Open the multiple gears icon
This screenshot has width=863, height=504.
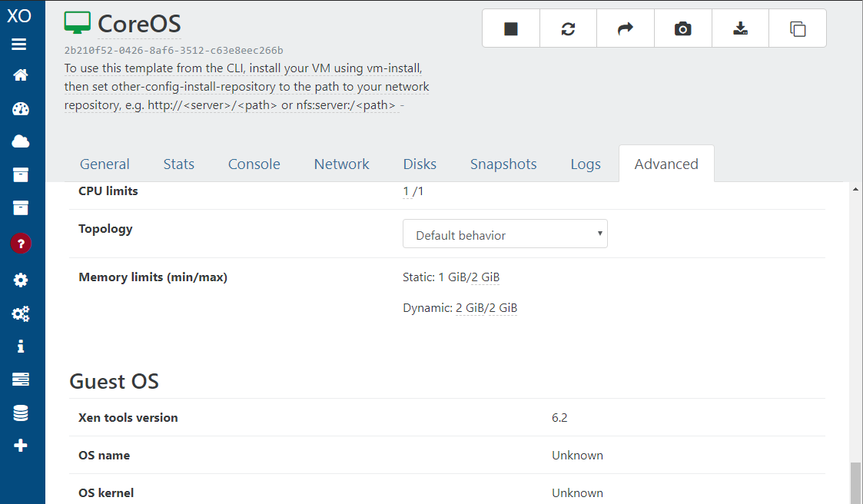[x=21, y=313]
